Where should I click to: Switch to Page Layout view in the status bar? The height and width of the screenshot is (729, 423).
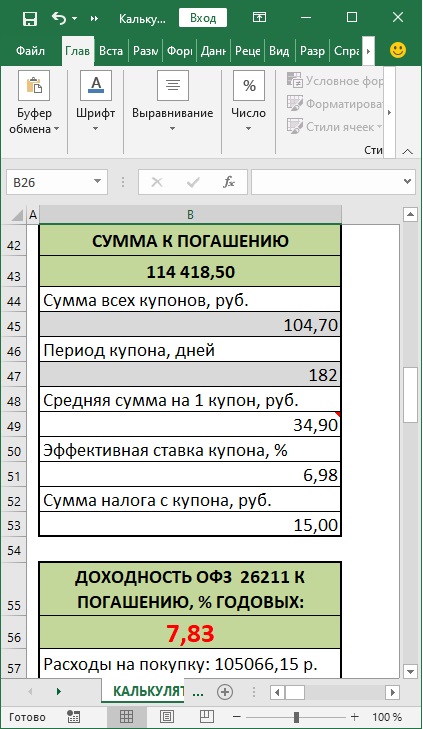167,716
